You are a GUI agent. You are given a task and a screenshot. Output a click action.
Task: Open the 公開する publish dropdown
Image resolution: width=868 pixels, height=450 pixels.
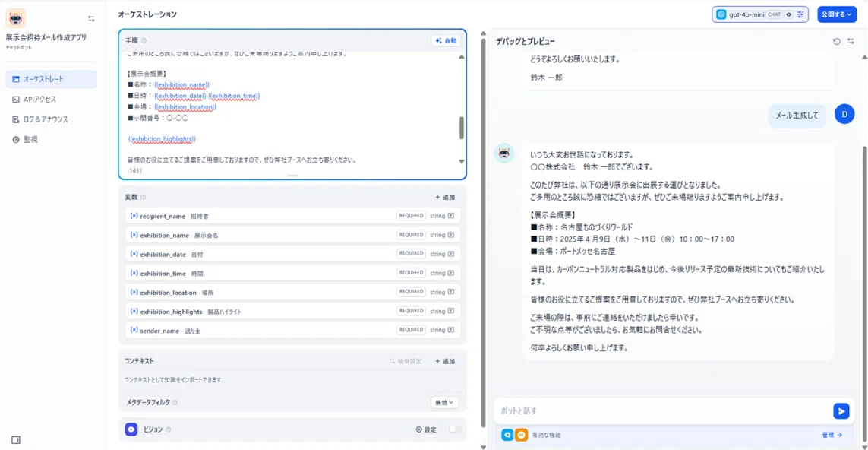click(x=837, y=15)
